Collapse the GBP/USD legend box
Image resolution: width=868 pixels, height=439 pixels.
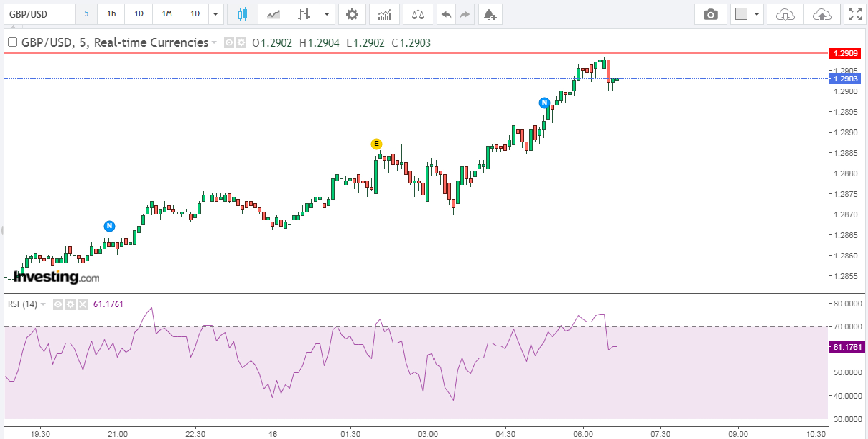[12, 42]
